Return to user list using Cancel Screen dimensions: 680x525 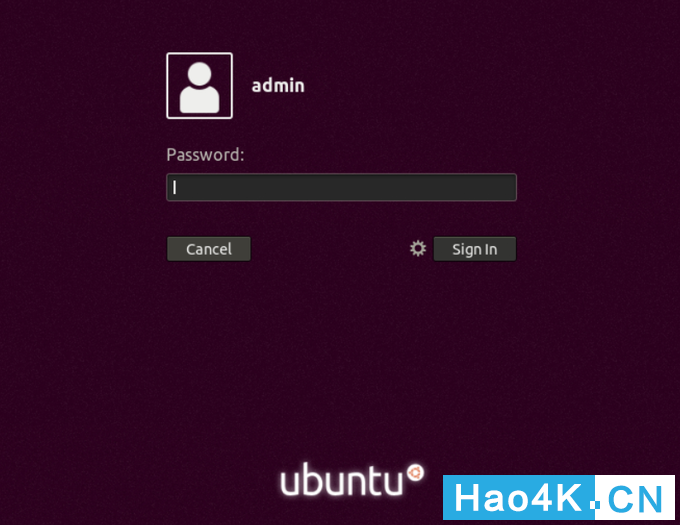pos(209,249)
